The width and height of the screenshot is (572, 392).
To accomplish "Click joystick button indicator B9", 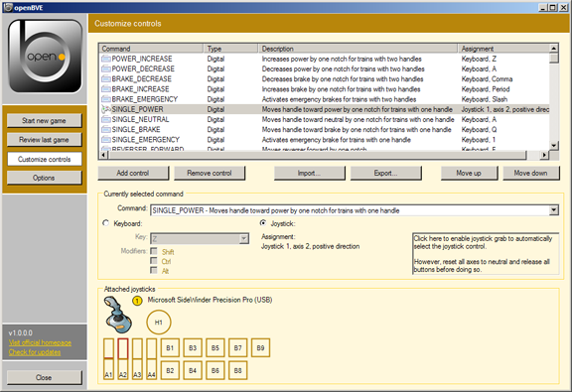I will coord(260,348).
